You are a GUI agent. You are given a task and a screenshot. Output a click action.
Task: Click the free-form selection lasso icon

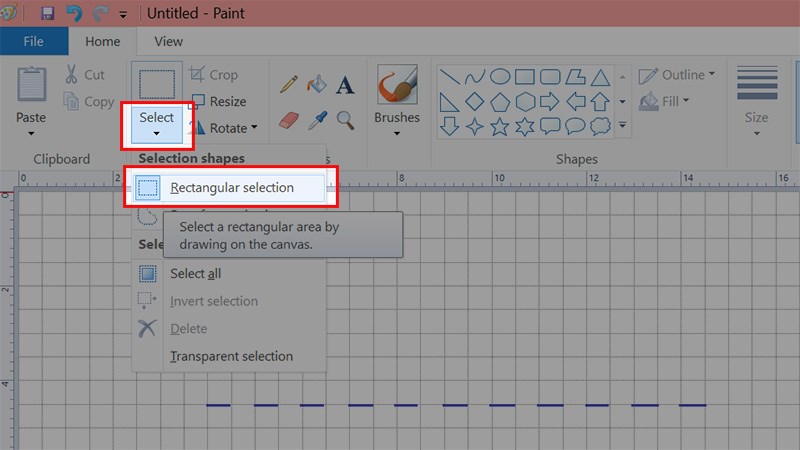(x=147, y=216)
